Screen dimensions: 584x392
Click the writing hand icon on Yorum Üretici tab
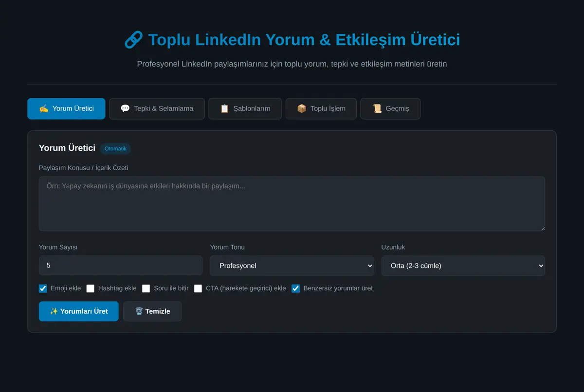44,108
